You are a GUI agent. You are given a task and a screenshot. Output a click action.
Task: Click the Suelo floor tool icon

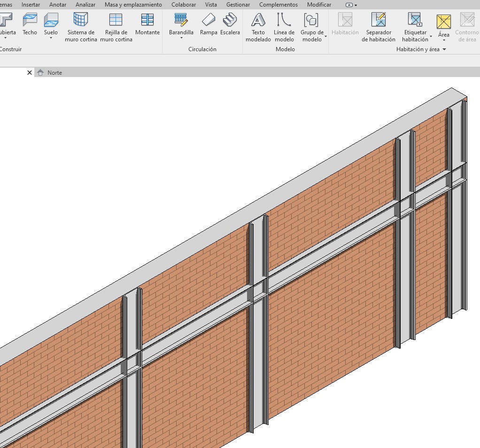click(51, 20)
